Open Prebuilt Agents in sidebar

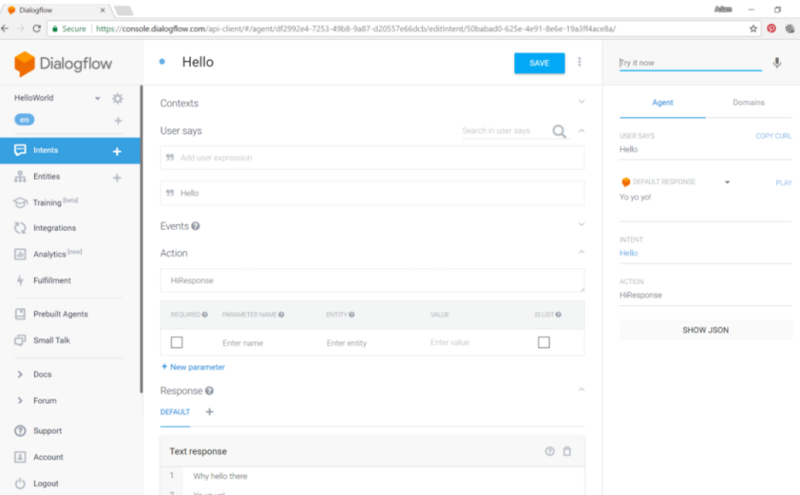(61, 314)
